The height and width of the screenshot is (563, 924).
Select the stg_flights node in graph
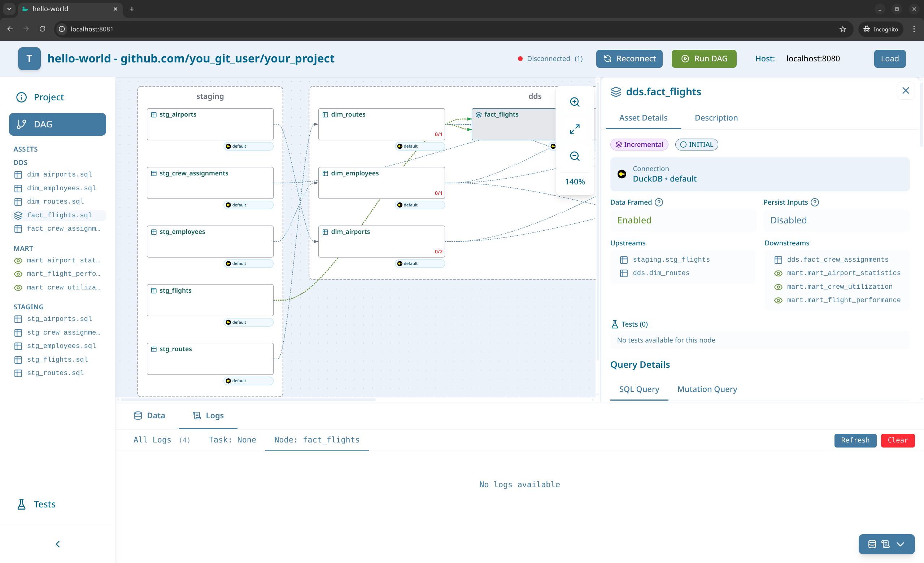pos(210,300)
